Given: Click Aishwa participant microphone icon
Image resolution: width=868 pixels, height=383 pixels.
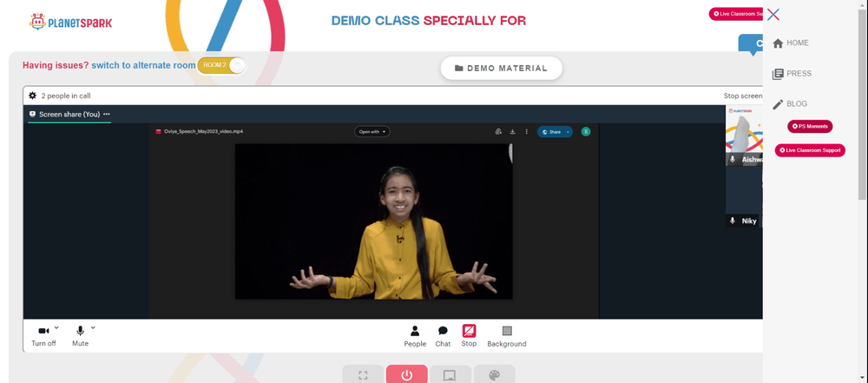Looking at the screenshot, I should pyautogui.click(x=733, y=159).
